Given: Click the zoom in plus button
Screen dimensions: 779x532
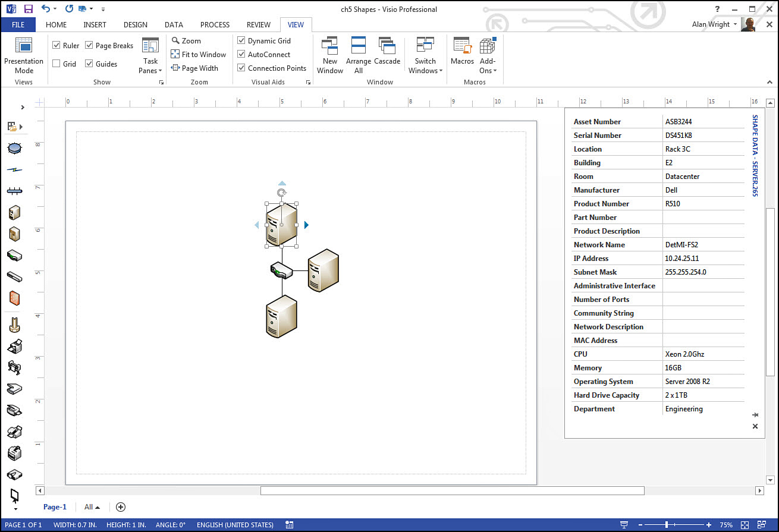Looking at the screenshot, I should coord(709,525).
